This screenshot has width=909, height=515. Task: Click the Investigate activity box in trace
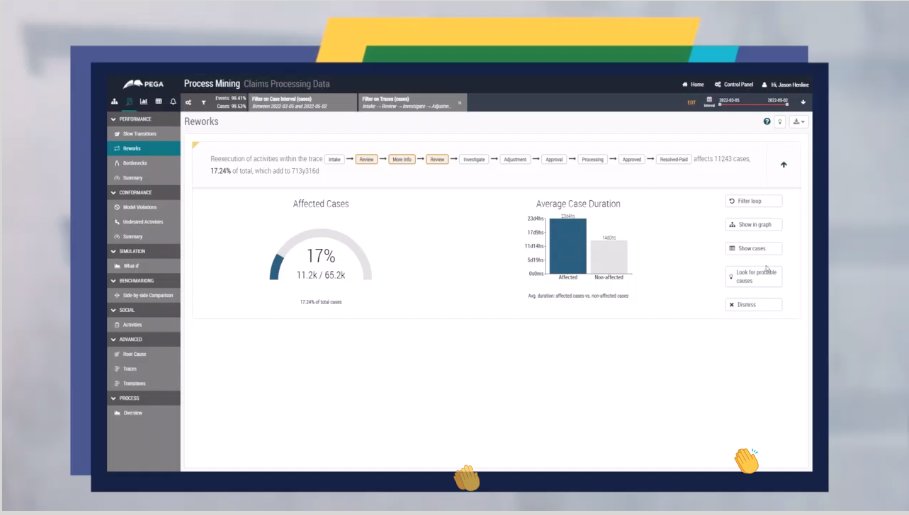[x=474, y=159]
